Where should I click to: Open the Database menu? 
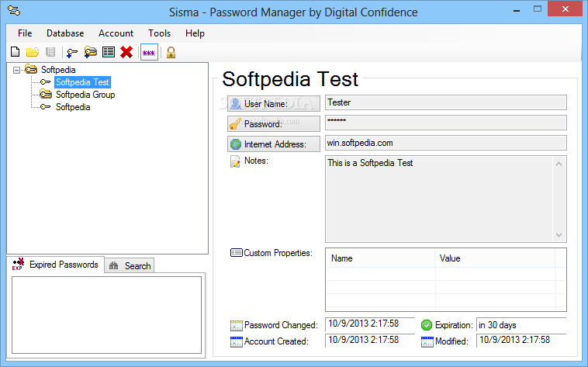65,33
